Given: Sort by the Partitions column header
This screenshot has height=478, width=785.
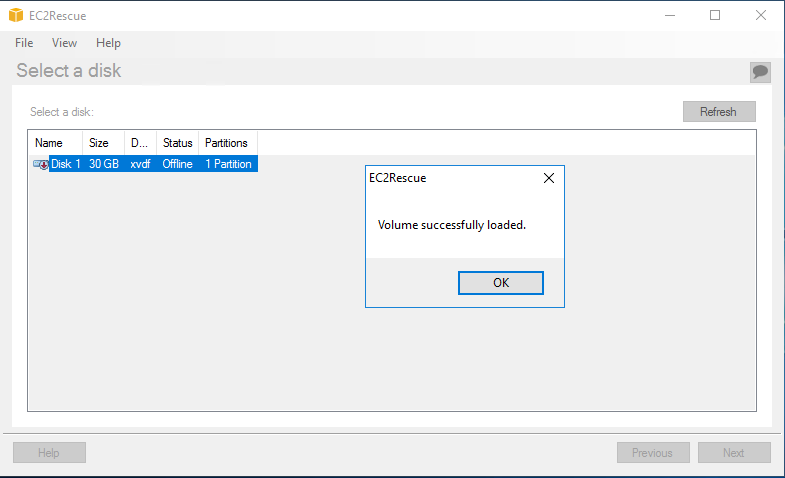Looking at the screenshot, I should click(228, 143).
